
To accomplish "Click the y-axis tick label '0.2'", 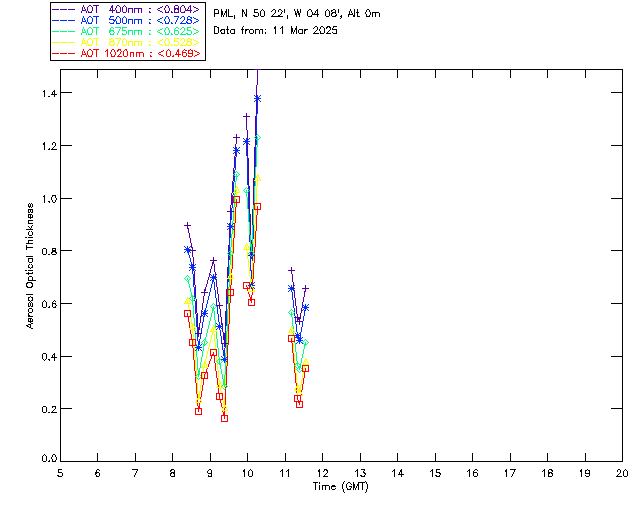I will point(49,409).
